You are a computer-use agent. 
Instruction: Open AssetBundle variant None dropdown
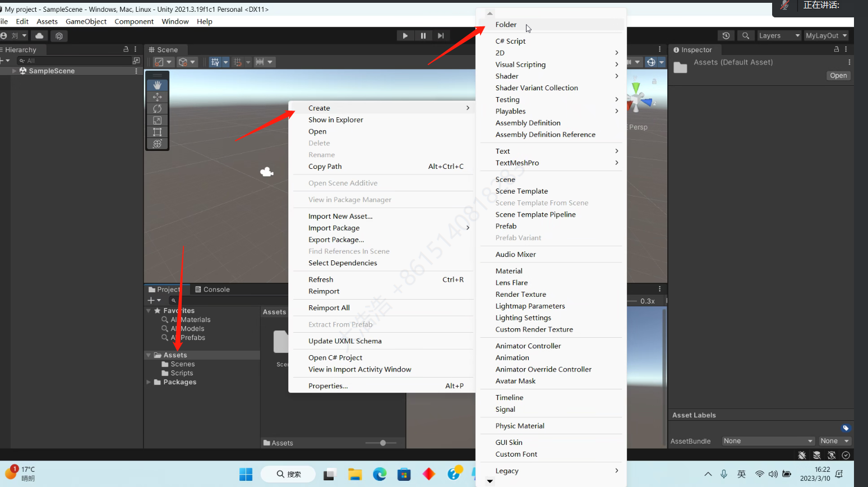point(834,441)
